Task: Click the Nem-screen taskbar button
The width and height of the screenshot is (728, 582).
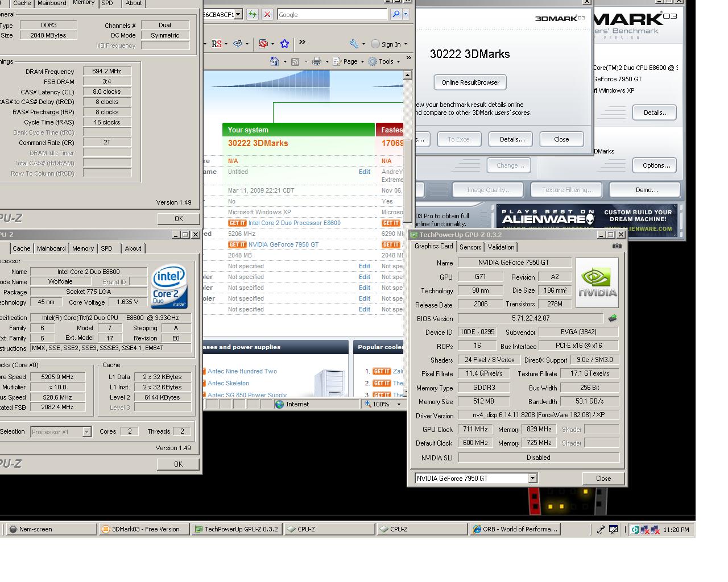Action: (x=51, y=529)
